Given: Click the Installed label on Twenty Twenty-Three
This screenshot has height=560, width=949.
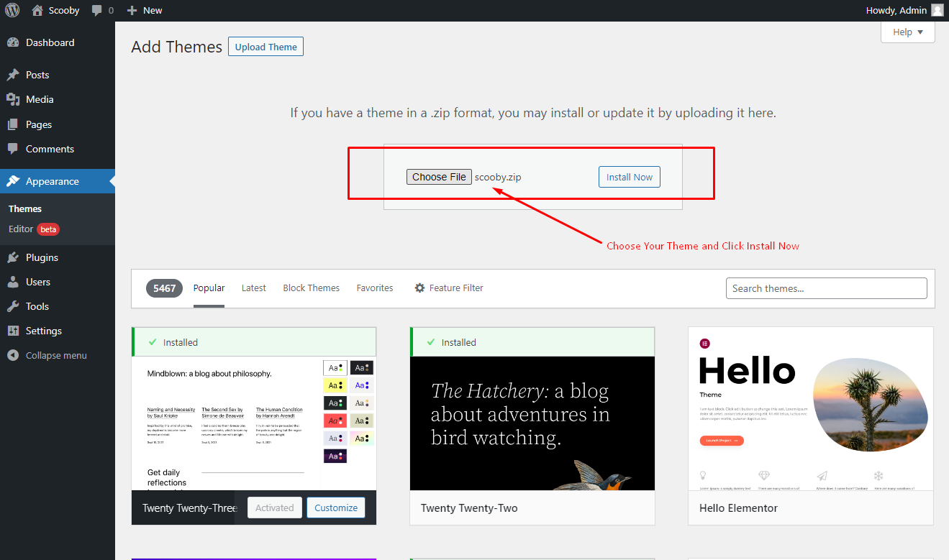Looking at the screenshot, I should click(x=181, y=342).
